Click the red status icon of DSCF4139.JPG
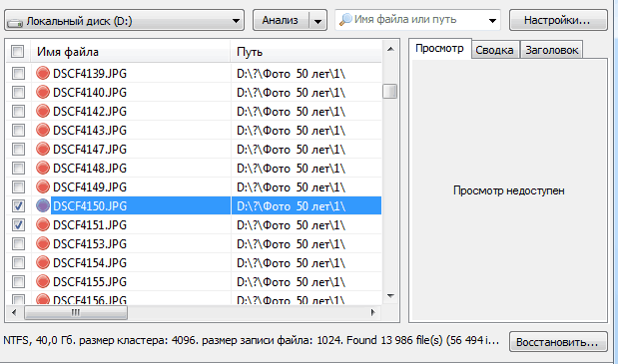This screenshot has width=618, height=364. (43, 73)
